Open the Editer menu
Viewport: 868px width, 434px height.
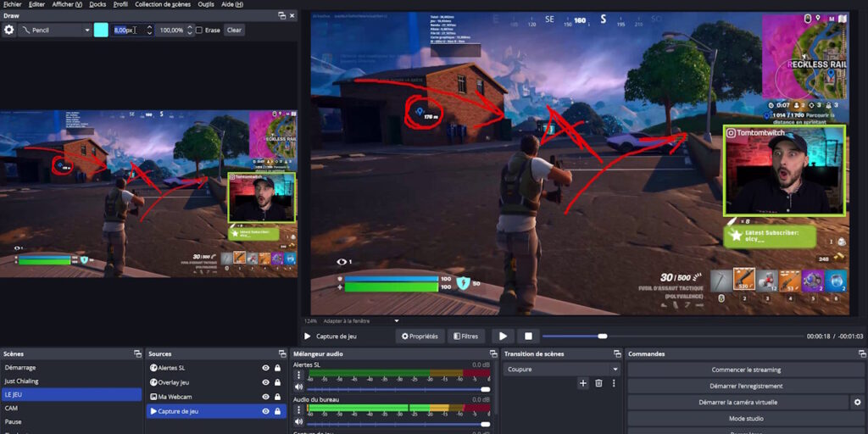(x=36, y=4)
